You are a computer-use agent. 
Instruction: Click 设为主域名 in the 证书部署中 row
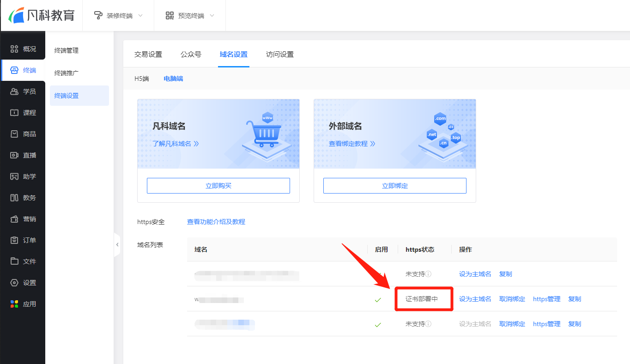coord(475,299)
